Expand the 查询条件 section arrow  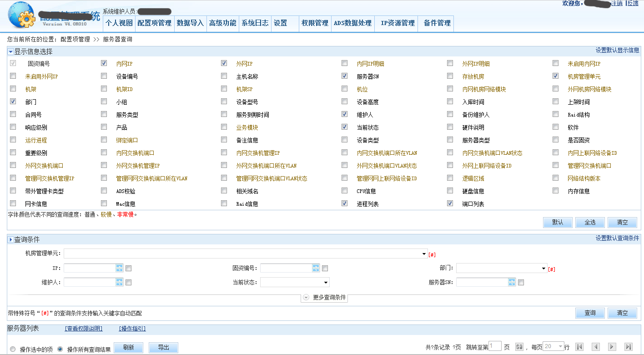10,239
